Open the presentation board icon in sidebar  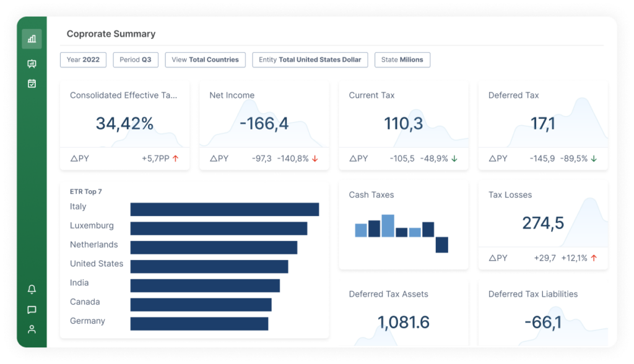click(32, 63)
